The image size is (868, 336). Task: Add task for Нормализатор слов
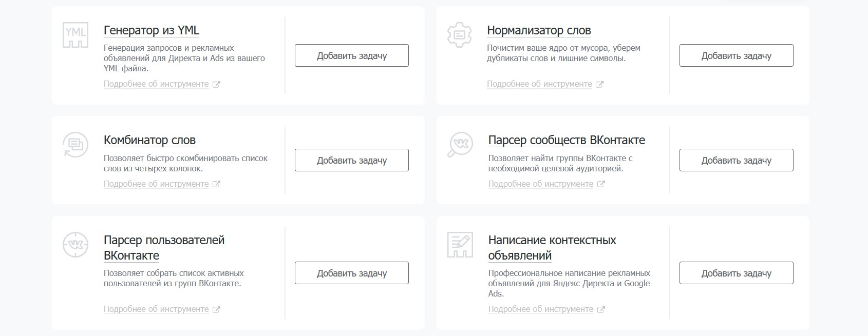(x=736, y=55)
